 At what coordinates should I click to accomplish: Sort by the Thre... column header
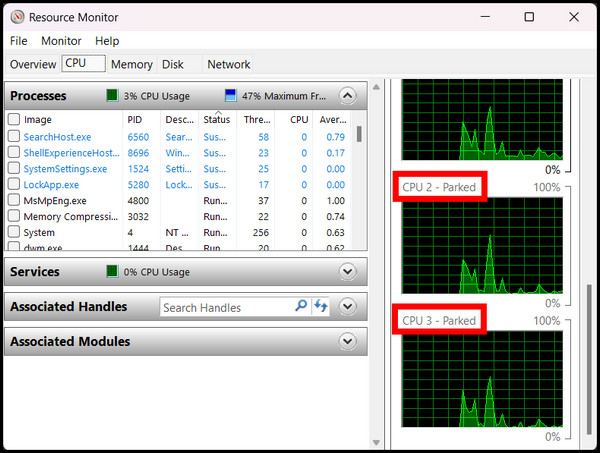point(257,120)
